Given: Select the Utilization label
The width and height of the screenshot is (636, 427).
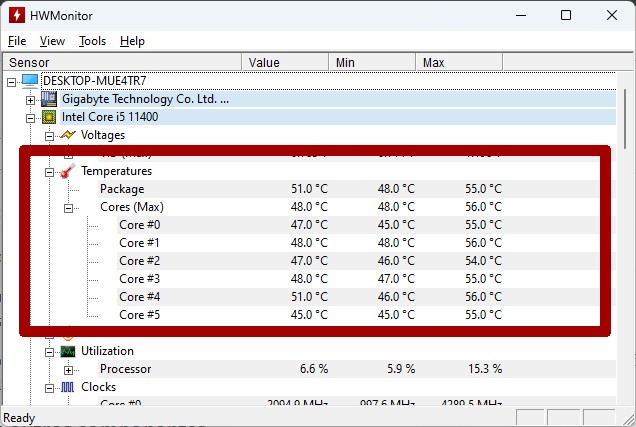Looking at the screenshot, I should [107, 351].
